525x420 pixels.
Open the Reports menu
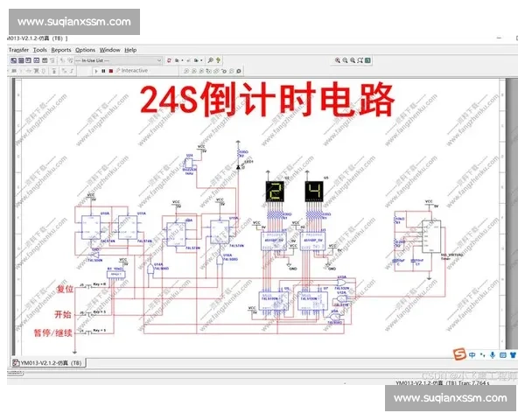(61, 50)
